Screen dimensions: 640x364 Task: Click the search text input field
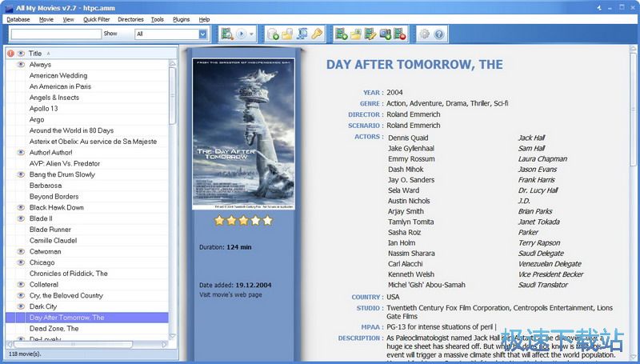pyautogui.click(x=56, y=34)
